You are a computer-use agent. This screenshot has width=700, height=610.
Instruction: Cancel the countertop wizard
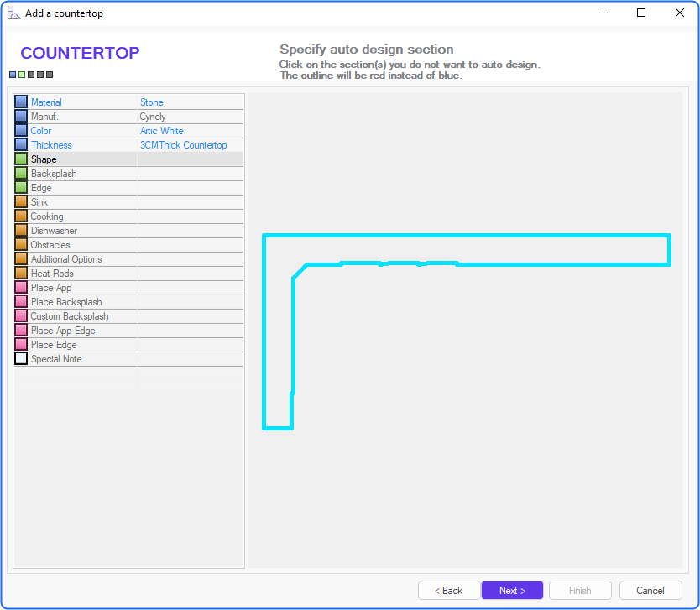(x=650, y=591)
